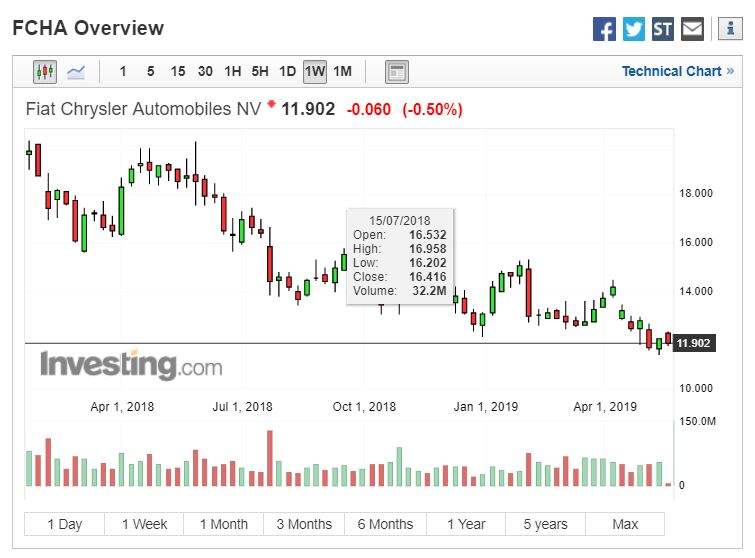755x558 pixels.
Task: Switch to candlestick chart type
Action: point(45,72)
